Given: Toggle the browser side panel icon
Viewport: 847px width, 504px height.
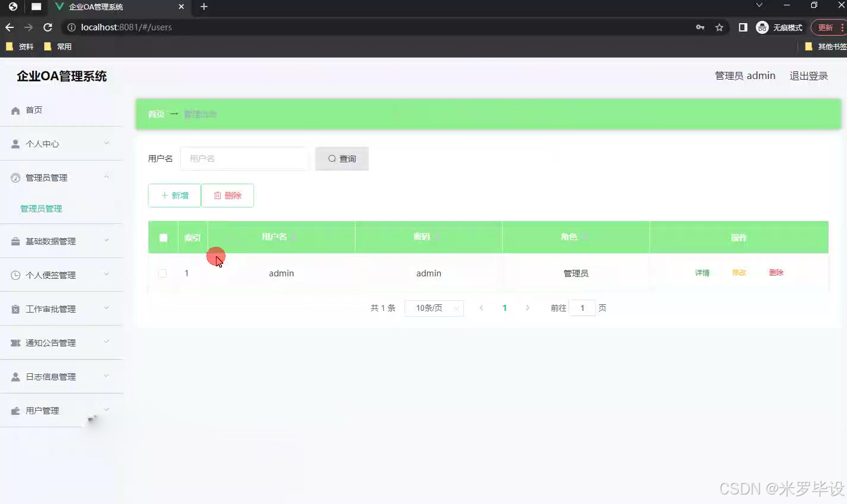Looking at the screenshot, I should 743,27.
